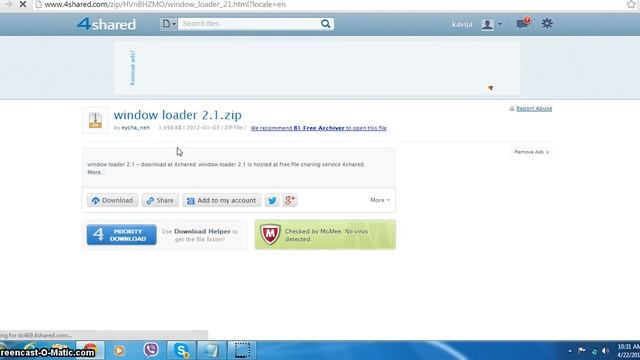This screenshot has width=640, height=360.
Task: Click the vertical Remove ads link
Action: [x=132, y=68]
